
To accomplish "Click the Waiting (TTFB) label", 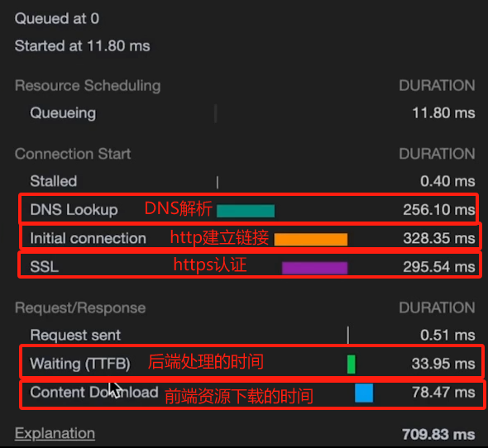I will point(80,364).
